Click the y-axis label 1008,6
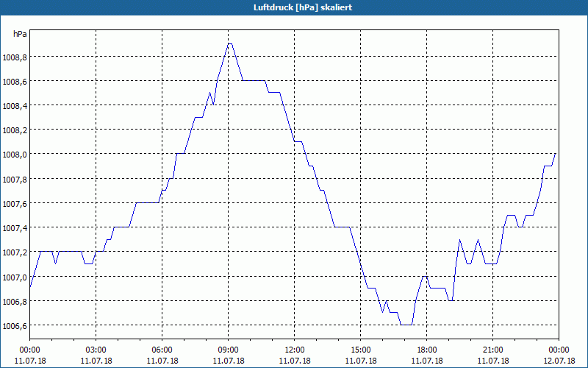Screen dimensions: 588x368 coord(15,82)
